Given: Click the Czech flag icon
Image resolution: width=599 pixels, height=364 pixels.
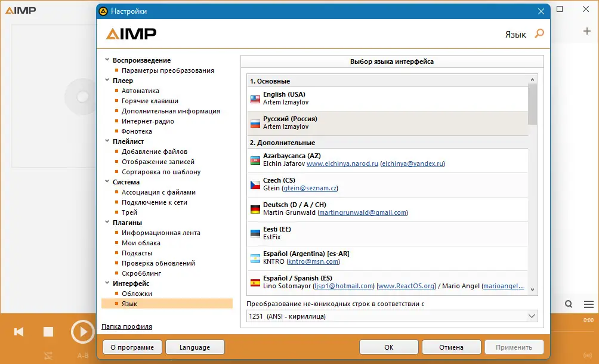Looking at the screenshot, I should [255, 185].
